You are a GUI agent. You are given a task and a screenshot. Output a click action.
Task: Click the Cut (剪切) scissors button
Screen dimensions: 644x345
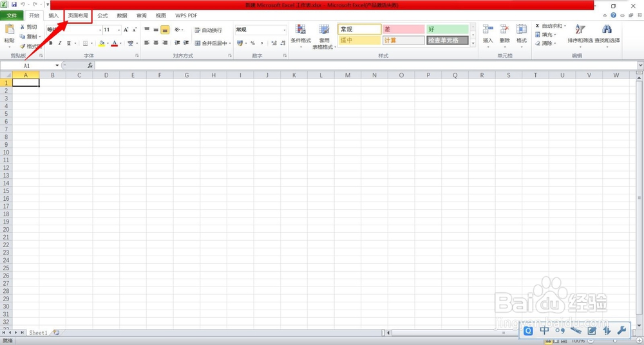tap(28, 26)
